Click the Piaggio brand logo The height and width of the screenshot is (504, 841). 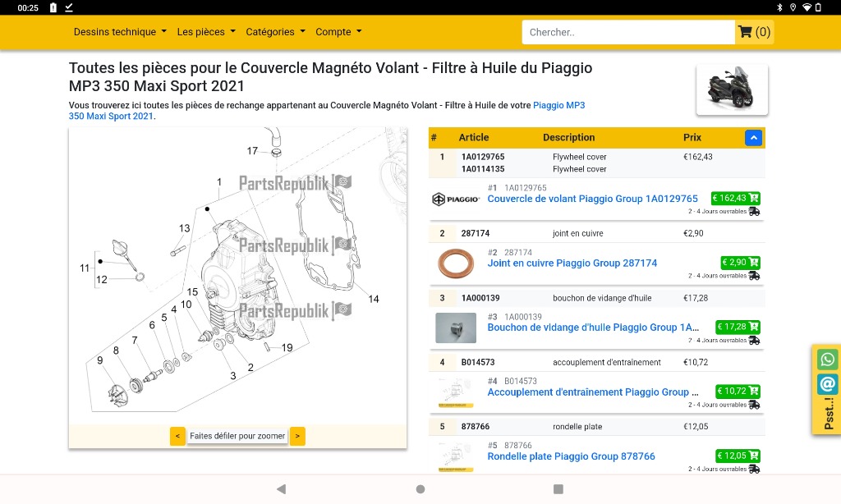(x=455, y=199)
